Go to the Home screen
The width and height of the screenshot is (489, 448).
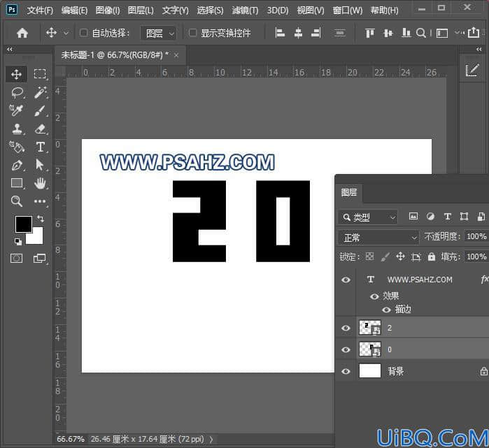click(x=22, y=33)
